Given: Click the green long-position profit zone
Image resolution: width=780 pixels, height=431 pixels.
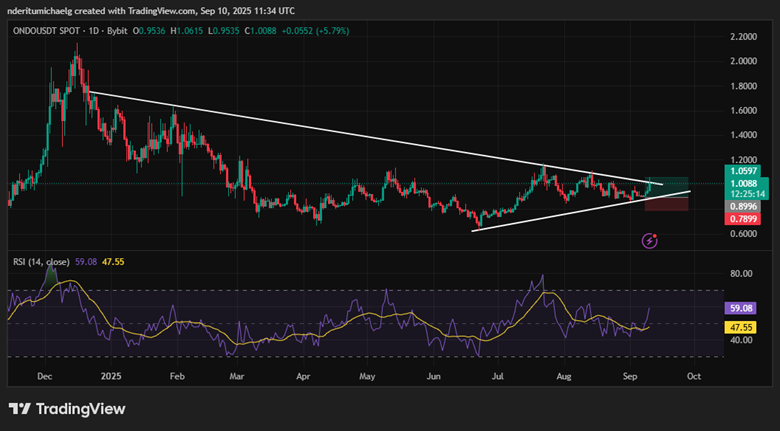Looking at the screenshot, I should (669, 187).
